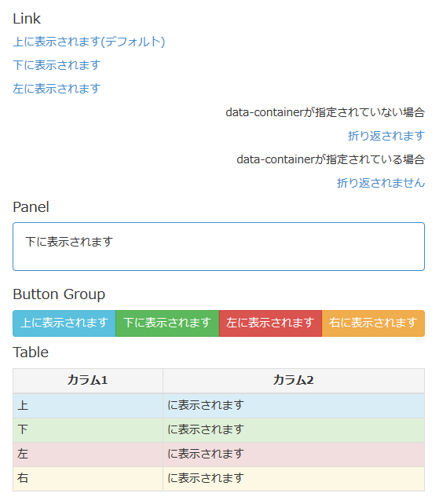This screenshot has height=504, width=439.
Task: Click the yellow table row cell 右
Action: 88,479
